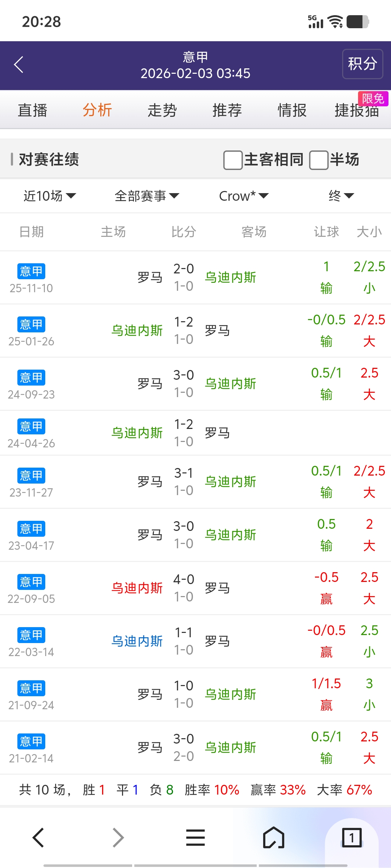Tap the 意甲 league badge dated 22-09-05
Viewport: 391px width, 868px height.
(x=31, y=582)
